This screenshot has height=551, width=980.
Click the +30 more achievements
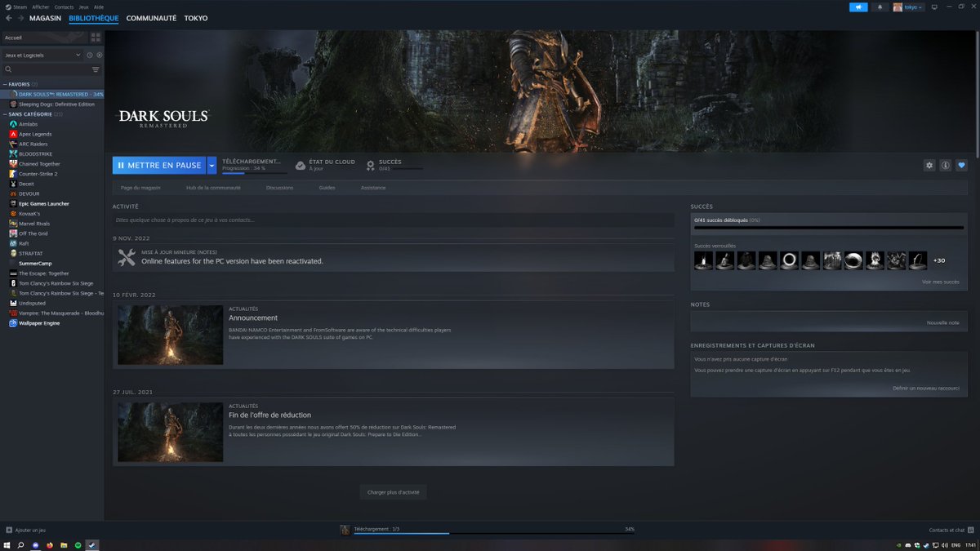(x=939, y=260)
